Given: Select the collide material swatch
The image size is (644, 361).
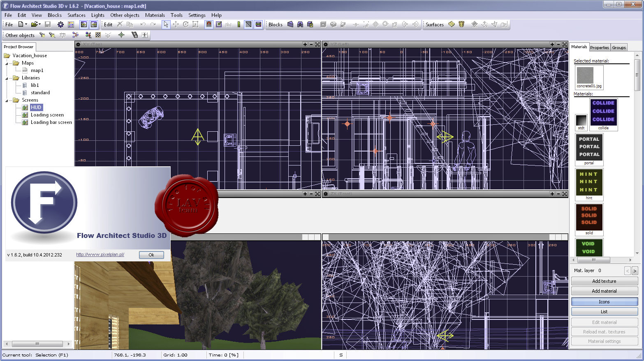Looking at the screenshot, I should (x=603, y=114).
